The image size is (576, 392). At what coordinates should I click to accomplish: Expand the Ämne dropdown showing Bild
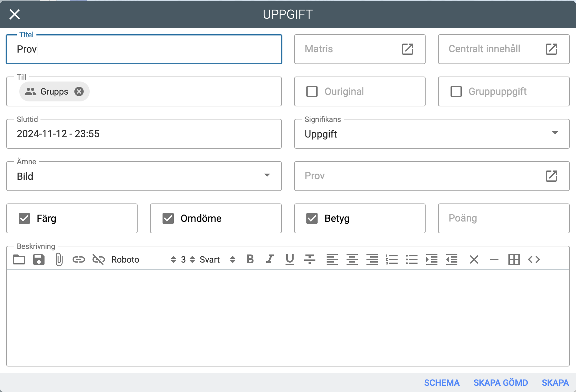pyautogui.click(x=144, y=176)
